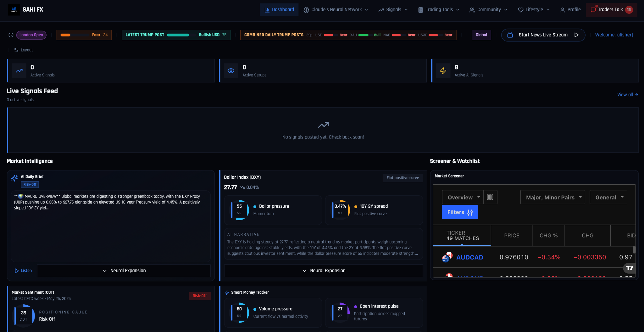This screenshot has height=332, width=644.
Task: Sort the screener by CHG column
Action: (x=587, y=236)
